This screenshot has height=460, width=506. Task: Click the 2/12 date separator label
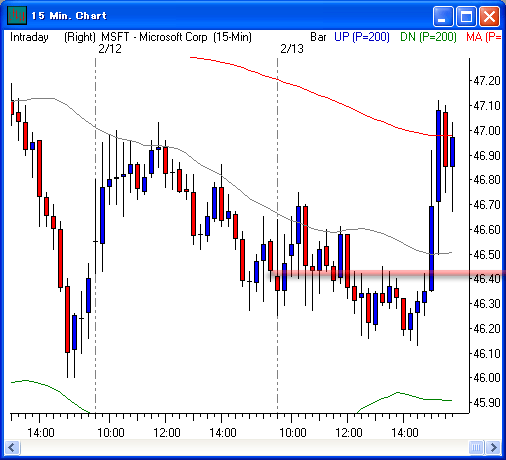(110, 49)
